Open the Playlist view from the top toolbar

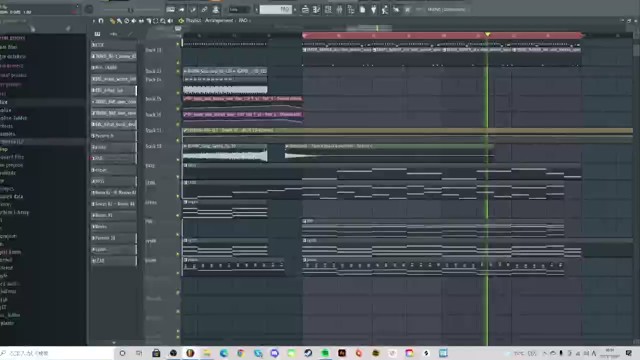point(305,9)
